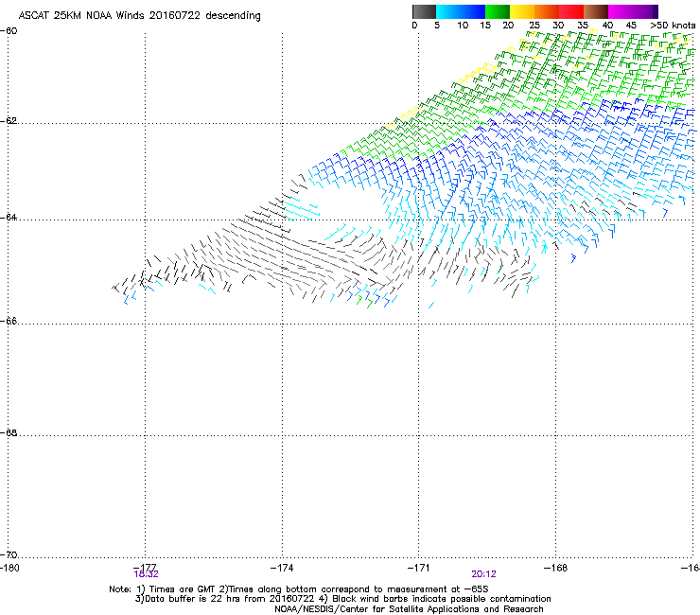This screenshot has height=615, width=700.
Task: Pick the yellow 20-25 knots color segment
Action: coord(522,11)
